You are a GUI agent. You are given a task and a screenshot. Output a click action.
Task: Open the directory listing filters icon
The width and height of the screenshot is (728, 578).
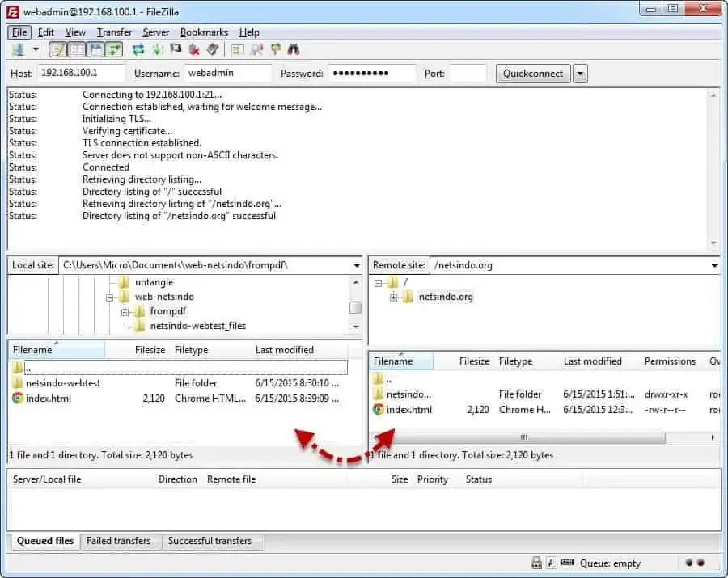[x=237, y=50]
